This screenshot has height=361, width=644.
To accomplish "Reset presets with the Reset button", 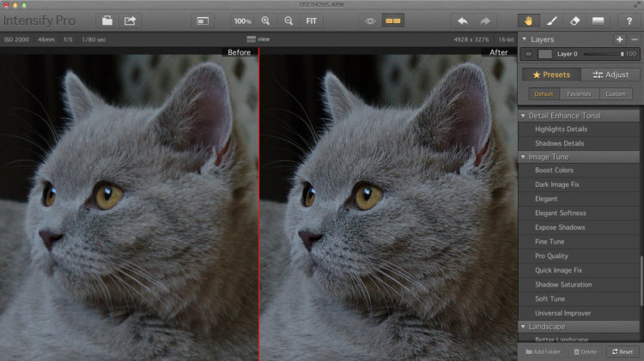I will tap(623, 352).
